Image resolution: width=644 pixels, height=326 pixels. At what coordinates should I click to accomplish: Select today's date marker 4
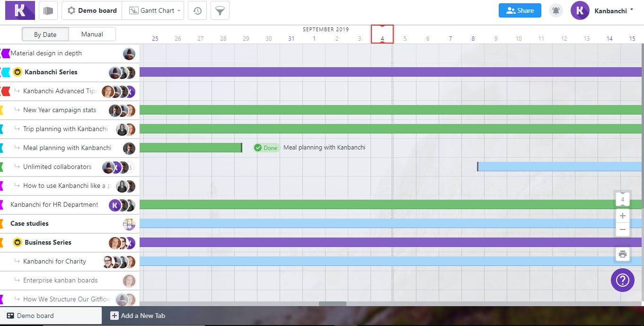382,34
